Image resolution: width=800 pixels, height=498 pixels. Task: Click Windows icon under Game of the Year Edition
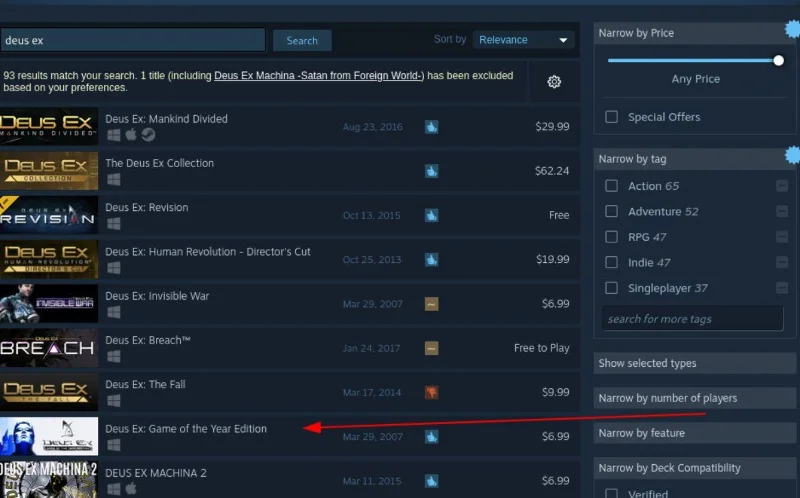(114, 445)
